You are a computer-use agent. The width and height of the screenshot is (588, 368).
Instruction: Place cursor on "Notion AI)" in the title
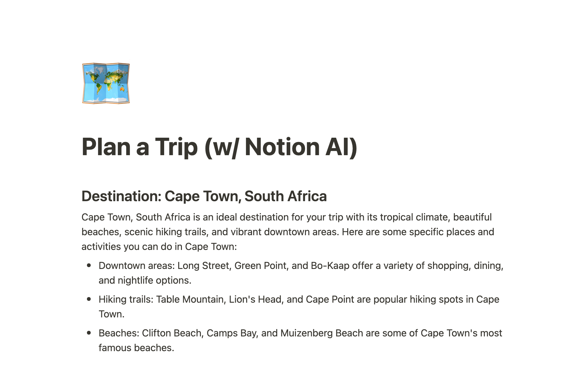301,147
